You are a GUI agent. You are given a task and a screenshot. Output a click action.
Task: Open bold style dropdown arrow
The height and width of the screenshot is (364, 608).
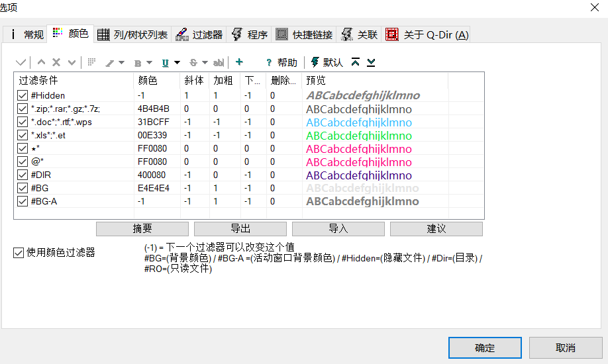pos(149,63)
